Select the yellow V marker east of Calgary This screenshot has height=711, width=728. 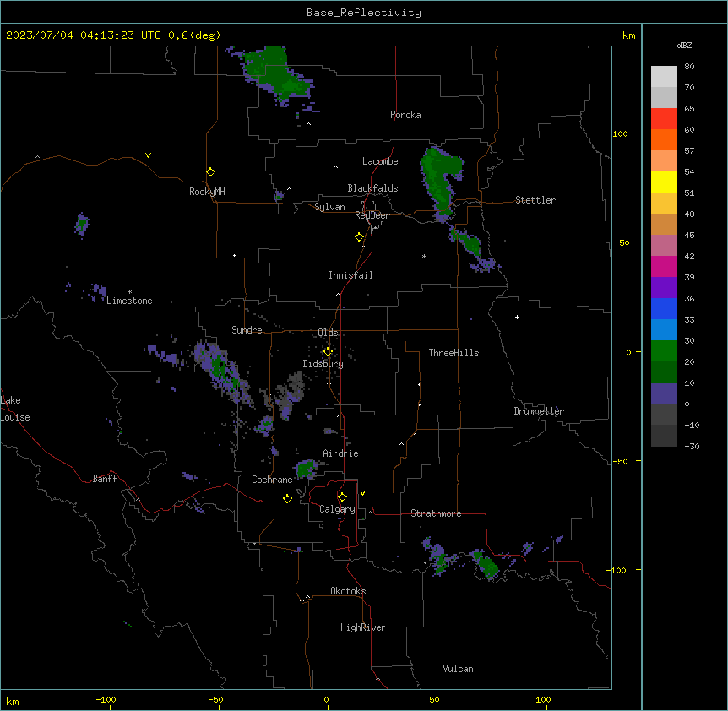click(x=362, y=493)
